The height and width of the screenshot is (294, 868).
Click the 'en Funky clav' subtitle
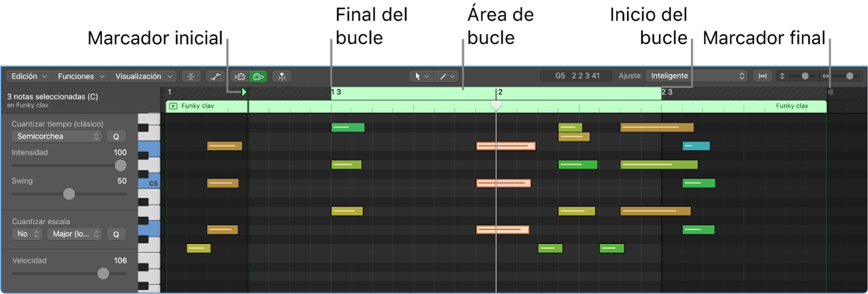coord(29,105)
